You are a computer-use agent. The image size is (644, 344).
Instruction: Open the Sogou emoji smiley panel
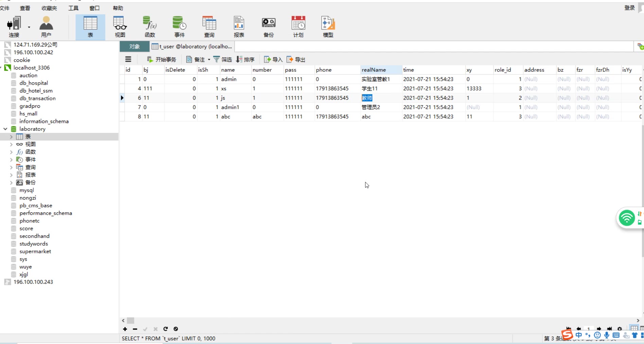[597, 335]
